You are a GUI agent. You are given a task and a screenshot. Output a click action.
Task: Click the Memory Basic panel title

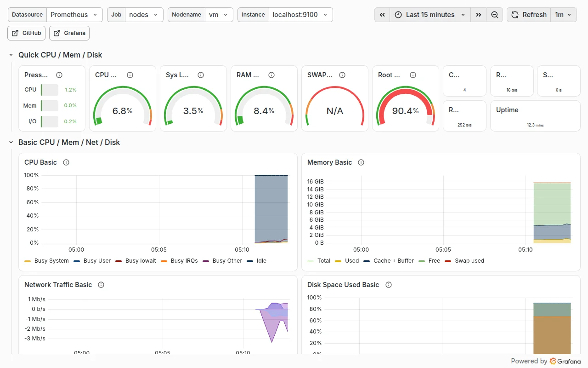tap(329, 162)
